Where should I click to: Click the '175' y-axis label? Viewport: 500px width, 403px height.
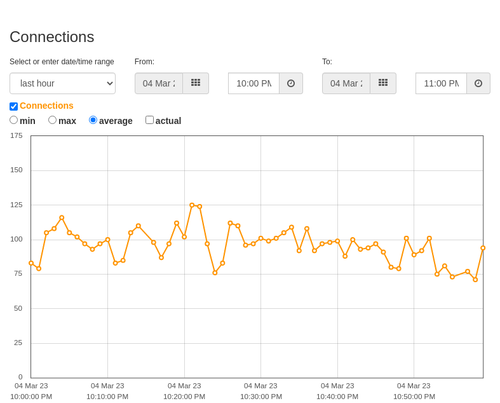16,136
